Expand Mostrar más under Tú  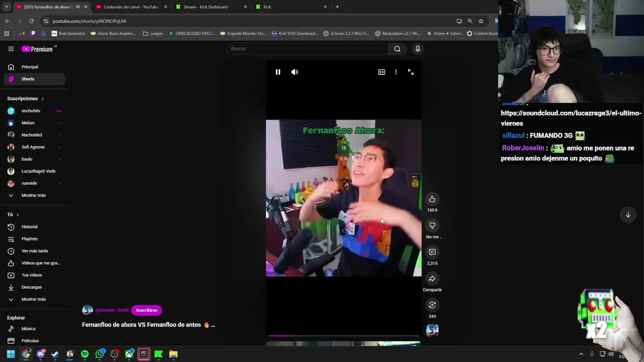click(x=34, y=299)
